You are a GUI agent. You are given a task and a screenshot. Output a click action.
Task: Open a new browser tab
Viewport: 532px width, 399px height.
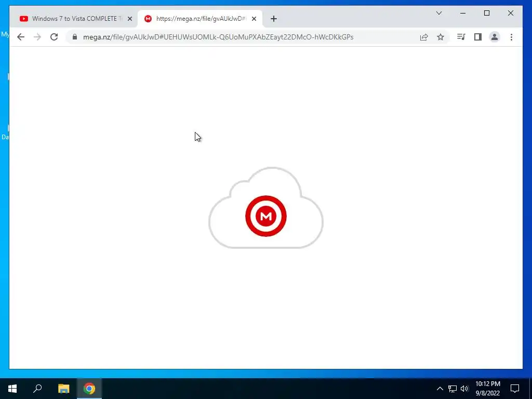274,19
